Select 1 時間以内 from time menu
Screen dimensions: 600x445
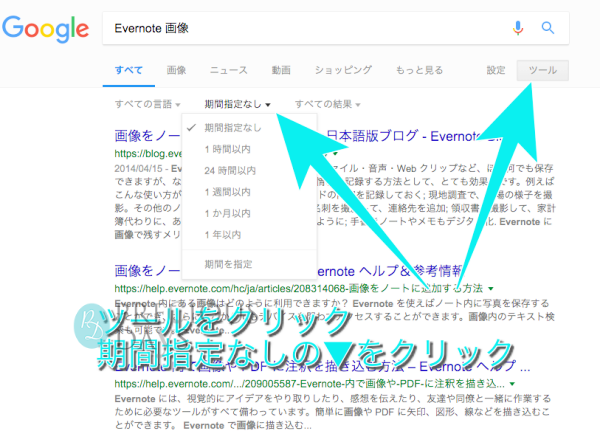point(249,149)
